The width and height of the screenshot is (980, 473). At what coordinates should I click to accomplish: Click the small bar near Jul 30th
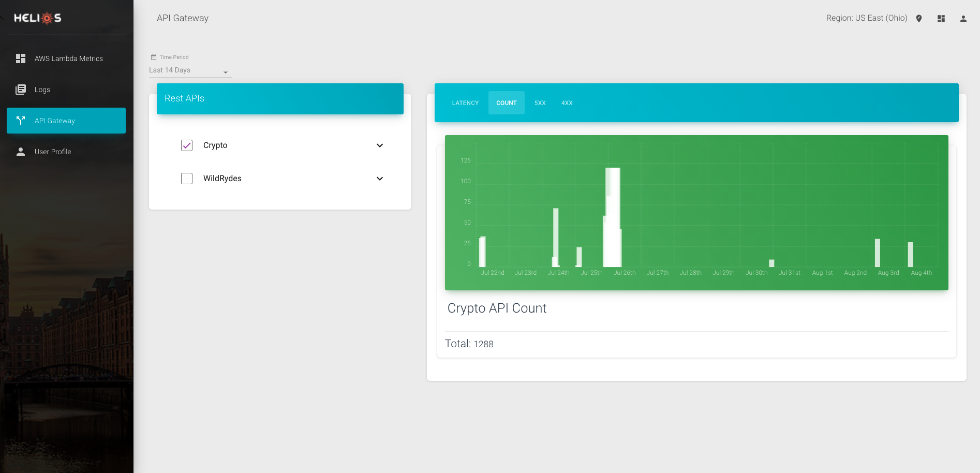[x=771, y=263]
